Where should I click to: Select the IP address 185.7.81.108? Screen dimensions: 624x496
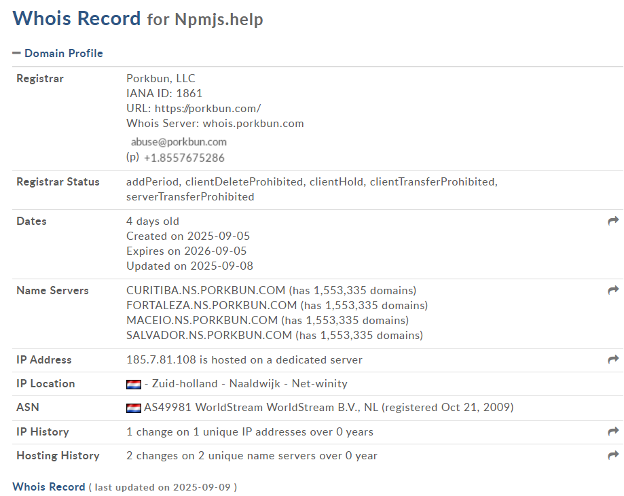coord(161,360)
